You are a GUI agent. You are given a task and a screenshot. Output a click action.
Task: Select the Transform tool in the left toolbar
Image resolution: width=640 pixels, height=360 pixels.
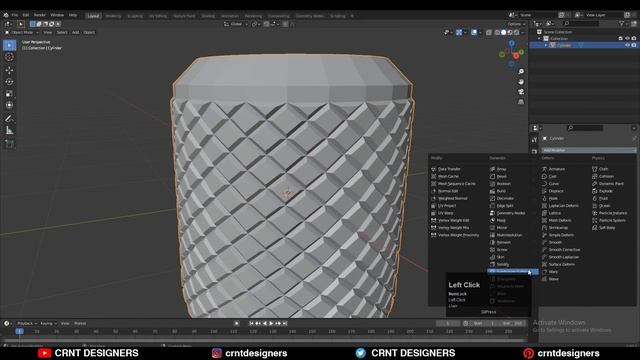[x=9, y=105]
